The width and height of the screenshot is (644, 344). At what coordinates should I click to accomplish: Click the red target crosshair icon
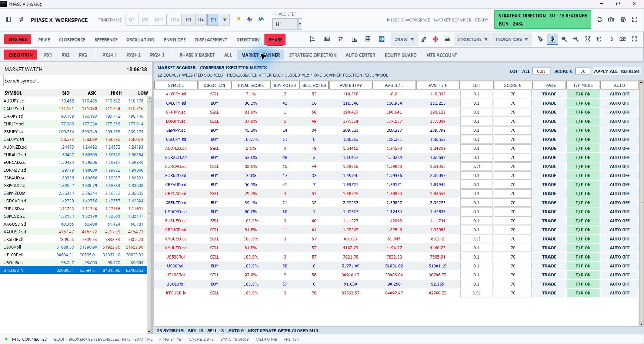[436, 39]
